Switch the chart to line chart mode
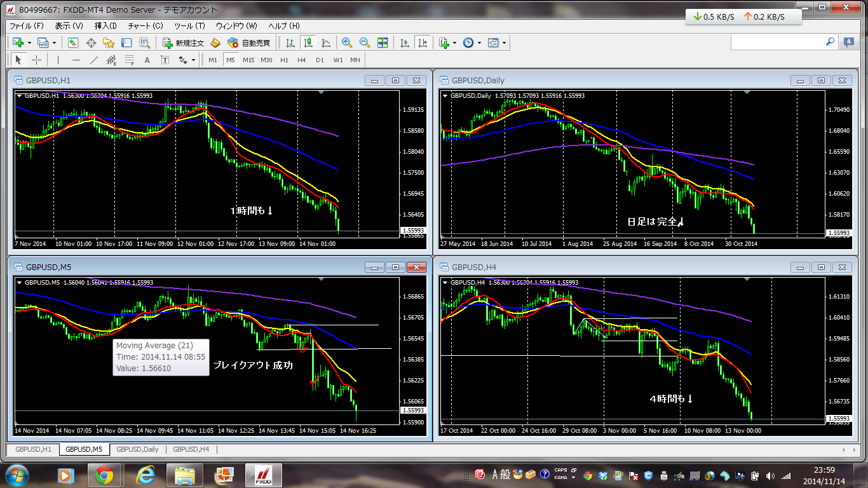Image resolution: width=868 pixels, height=488 pixels. [x=326, y=43]
